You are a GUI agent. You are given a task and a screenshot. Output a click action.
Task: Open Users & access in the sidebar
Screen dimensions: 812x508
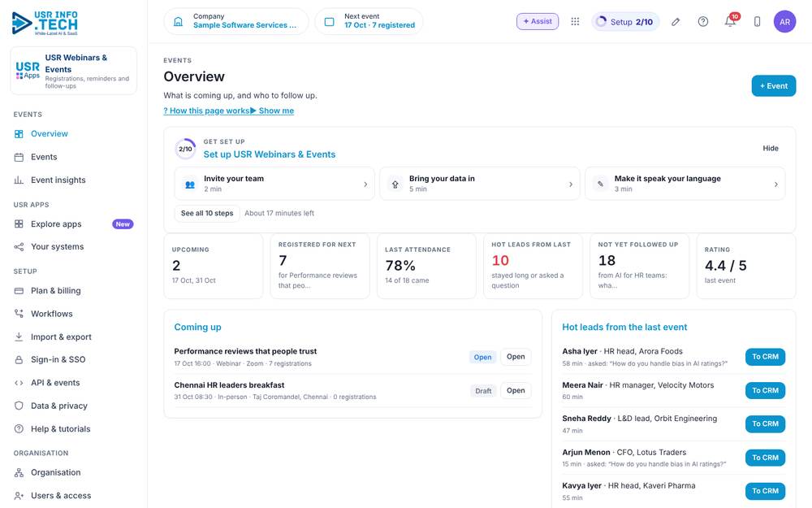pos(74,496)
